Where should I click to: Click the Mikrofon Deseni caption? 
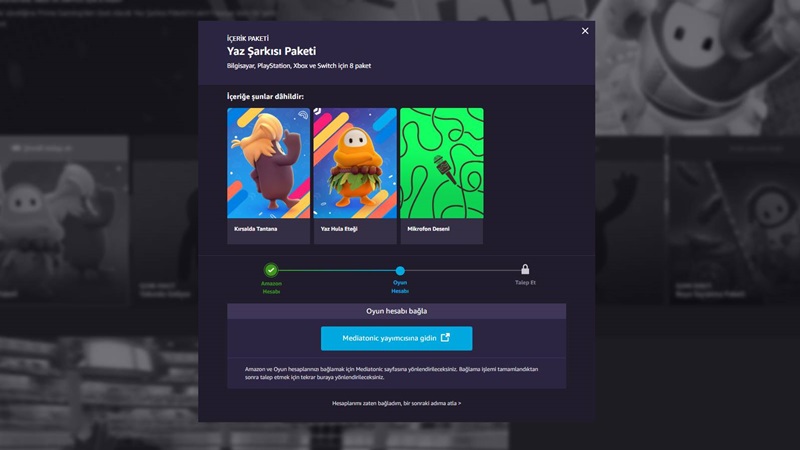coord(429,229)
